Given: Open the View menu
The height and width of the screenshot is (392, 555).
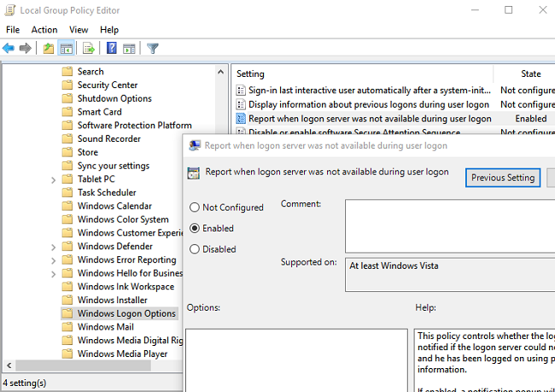Looking at the screenshot, I should (x=79, y=30).
